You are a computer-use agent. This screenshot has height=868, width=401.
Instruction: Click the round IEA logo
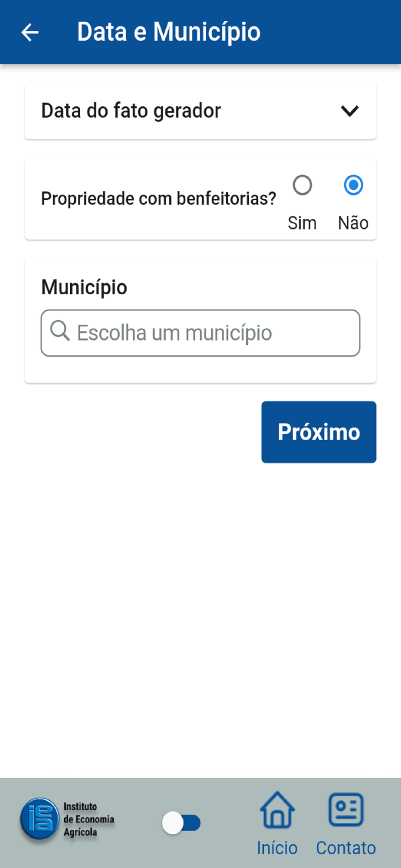[39, 819]
